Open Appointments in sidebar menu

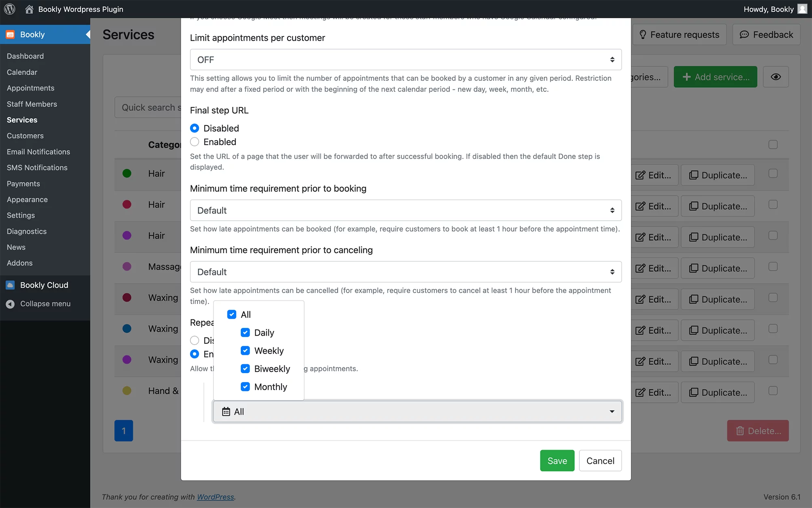(x=30, y=88)
